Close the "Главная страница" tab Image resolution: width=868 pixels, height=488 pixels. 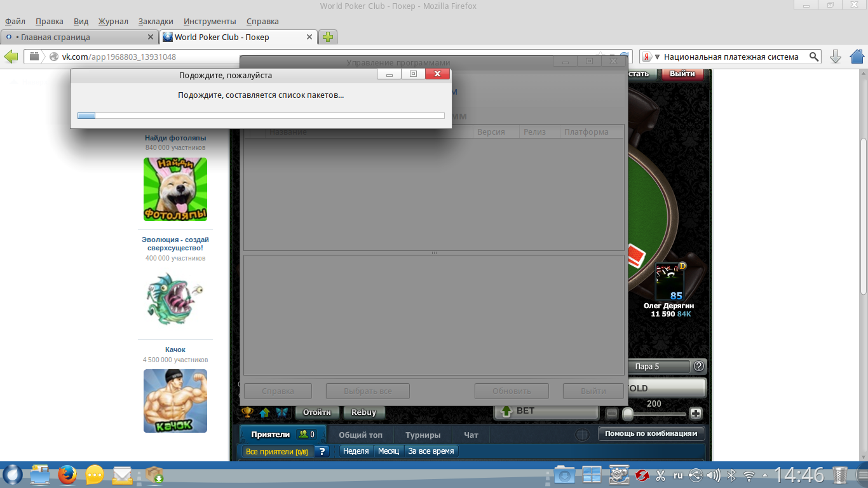click(151, 37)
